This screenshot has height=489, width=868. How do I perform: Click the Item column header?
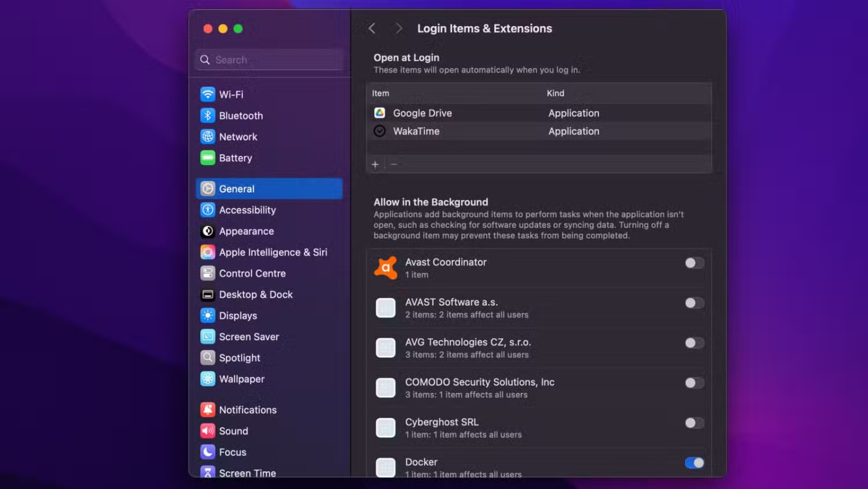[381, 93]
